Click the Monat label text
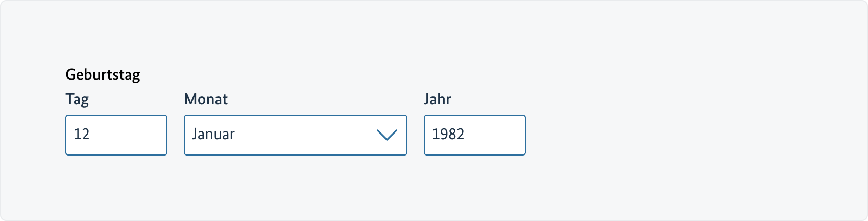This screenshot has width=868, height=221. tap(206, 99)
